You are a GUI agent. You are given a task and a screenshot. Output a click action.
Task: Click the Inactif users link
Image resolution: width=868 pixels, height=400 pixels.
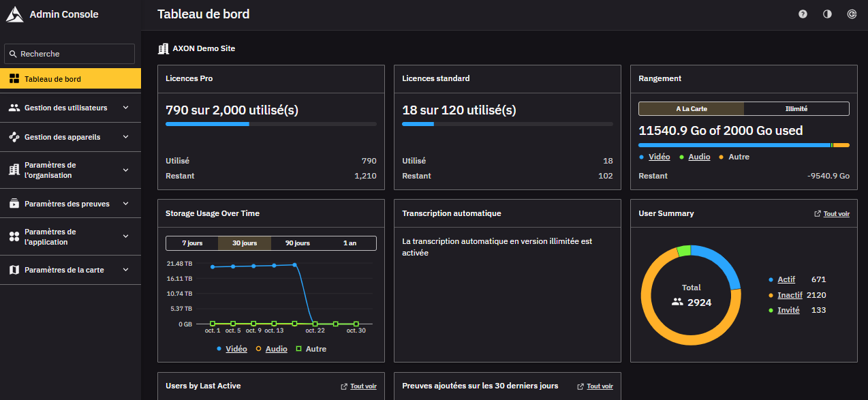tap(789, 295)
